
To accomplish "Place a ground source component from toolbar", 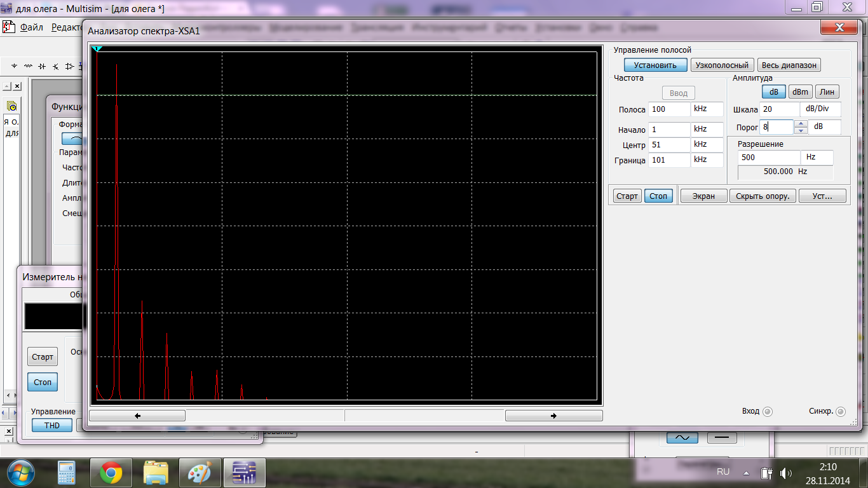I will [x=14, y=65].
